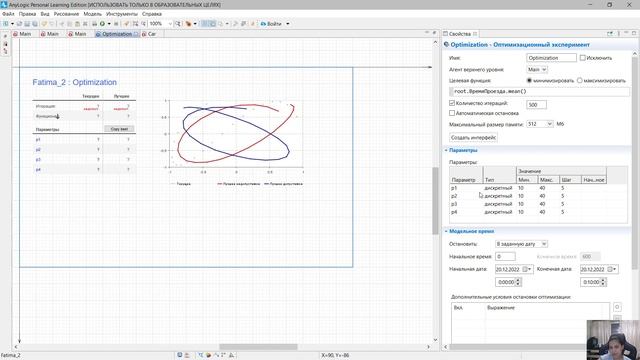This screenshot has width=640, height=360.
Task: Click the Delete toolbar icon
Action: pyautogui.click(x=85, y=24)
